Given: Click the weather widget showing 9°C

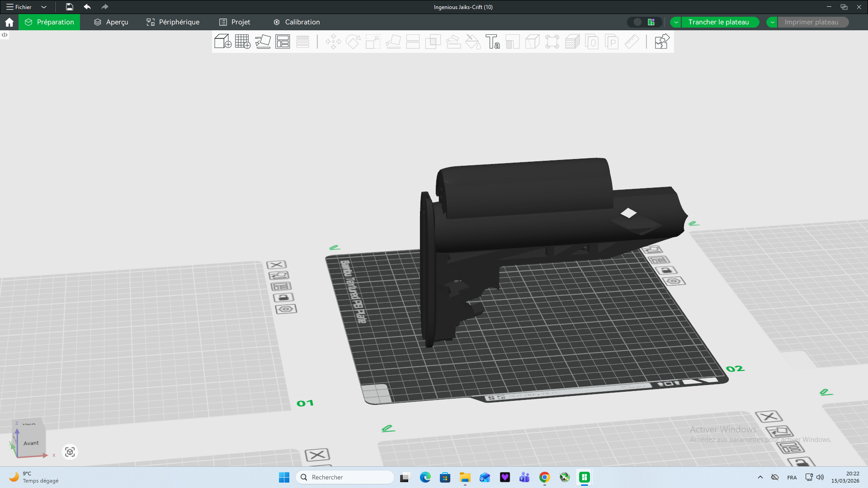Looking at the screenshot, I should [34, 477].
